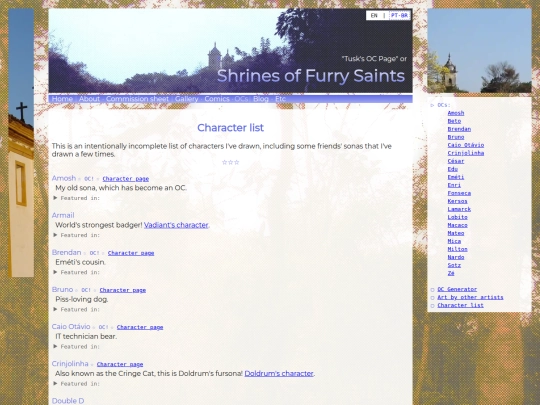540x405 pixels.
Task: Expand Featured in under Bruno
Action: tap(76, 310)
